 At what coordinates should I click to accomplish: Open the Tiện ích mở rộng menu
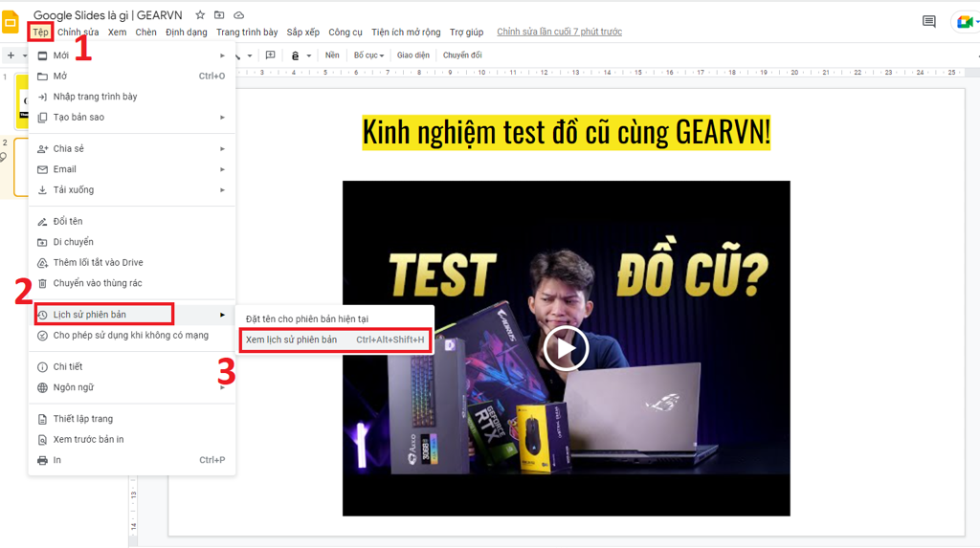coord(406,32)
